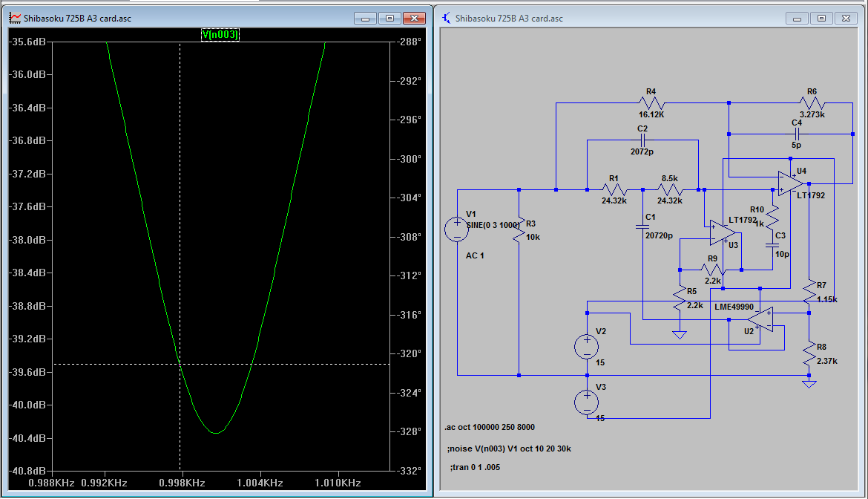Click the 0.988KHz frequency axis label
This screenshot has width=868, height=499.
[x=51, y=483]
